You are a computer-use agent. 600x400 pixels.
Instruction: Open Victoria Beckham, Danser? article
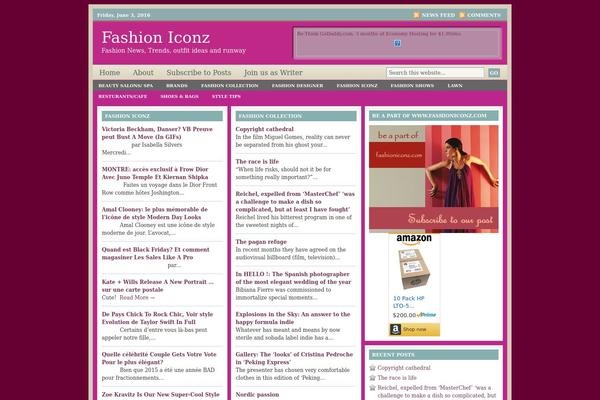(157, 133)
